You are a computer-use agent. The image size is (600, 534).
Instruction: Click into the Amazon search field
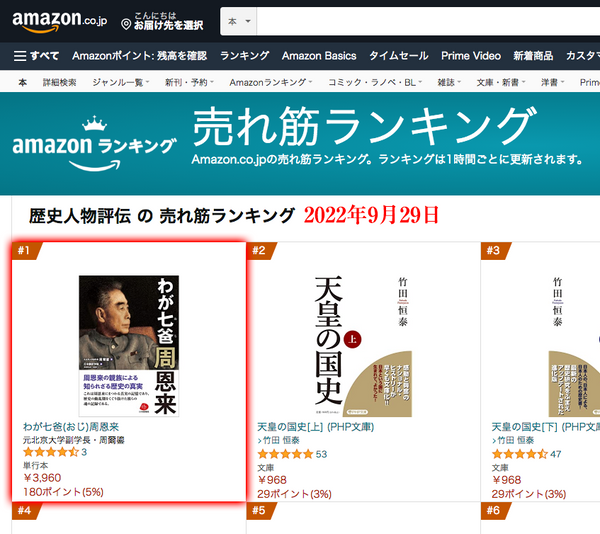428,21
